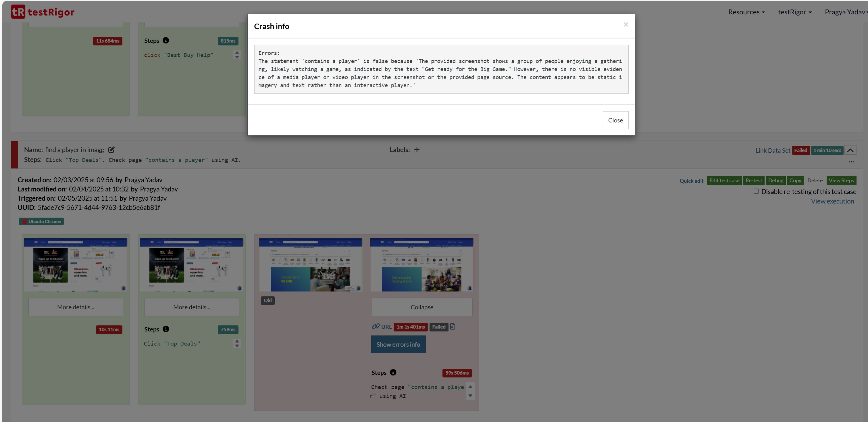Open the Resources dropdown menu
Screen dimensions: 868x422
(746, 12)
